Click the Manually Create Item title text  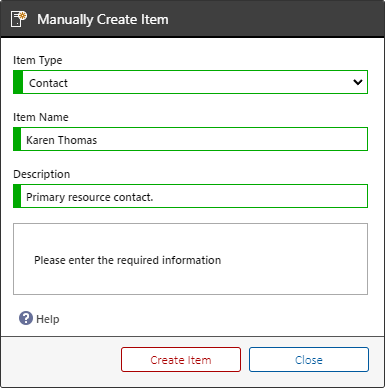click(x=103, y=19)
